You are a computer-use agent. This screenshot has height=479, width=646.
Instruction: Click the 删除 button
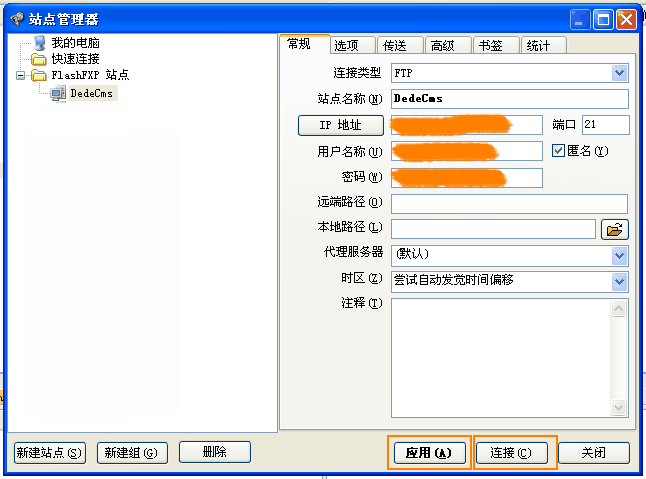point(215,452)
